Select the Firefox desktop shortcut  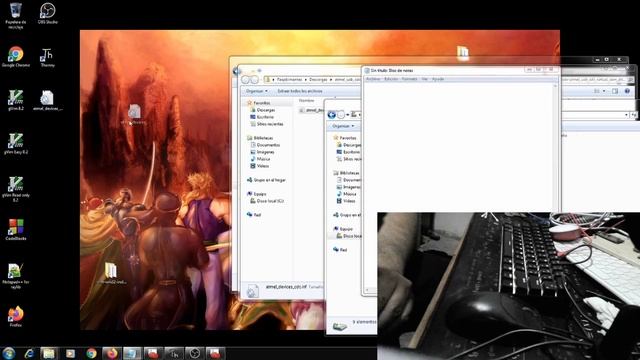16,316
